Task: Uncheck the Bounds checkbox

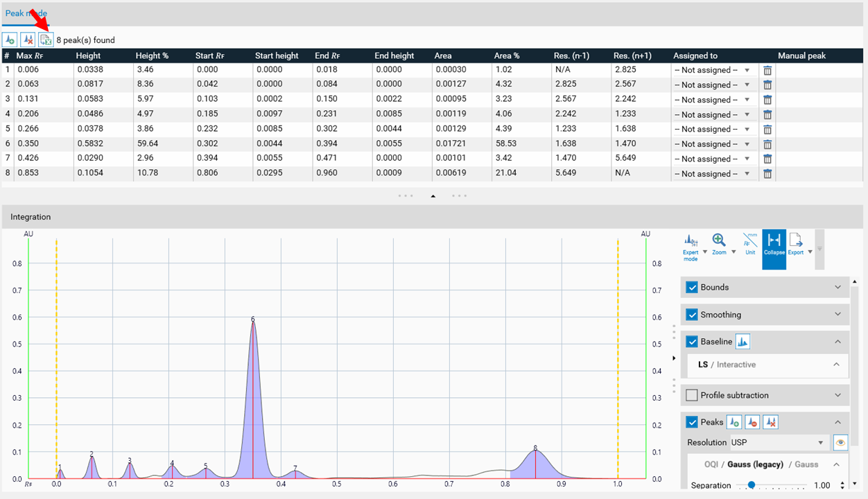Action: click(691, 287)
